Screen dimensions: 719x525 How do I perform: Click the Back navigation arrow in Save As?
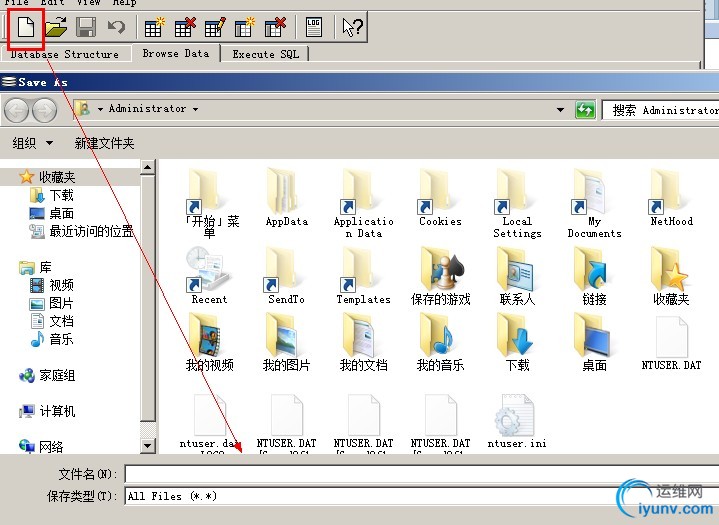[x=16, y=111]
